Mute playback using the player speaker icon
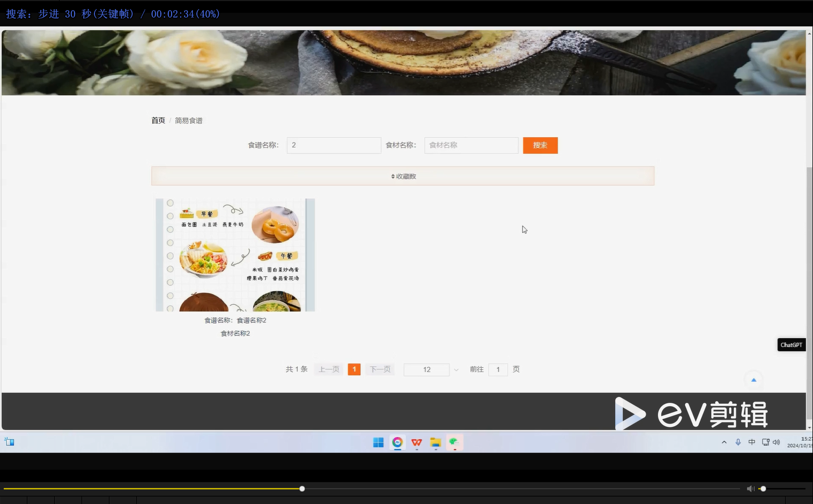813x504 pixels. pyautogui.click(x=751, y=488)
